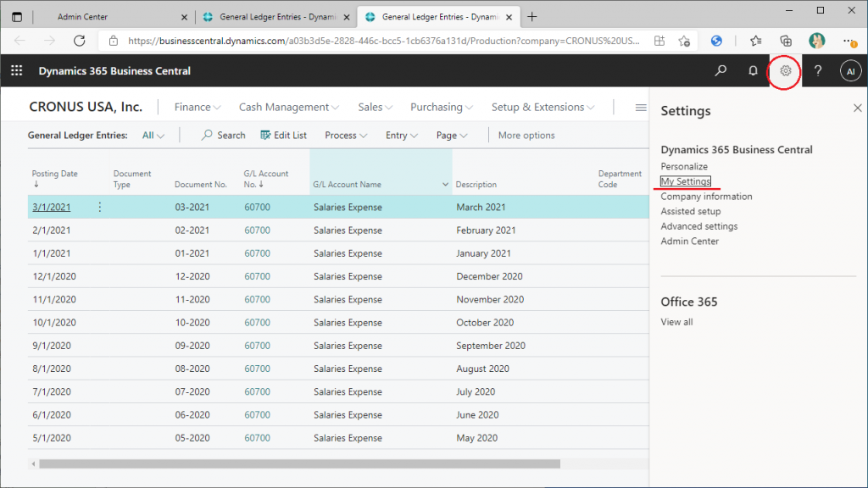Click the browser refresh button
Viewport: 868px width, 488px height.
[x=80, y=41]
